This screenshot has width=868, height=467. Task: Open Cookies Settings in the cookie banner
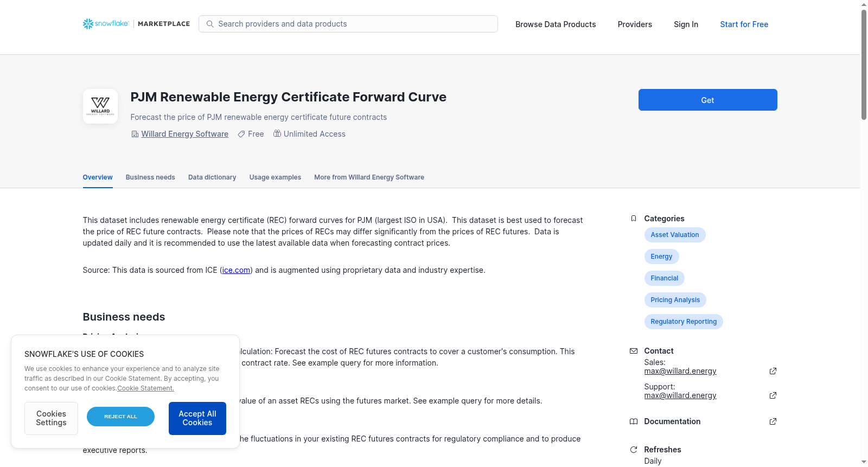(x=51, y=418)
